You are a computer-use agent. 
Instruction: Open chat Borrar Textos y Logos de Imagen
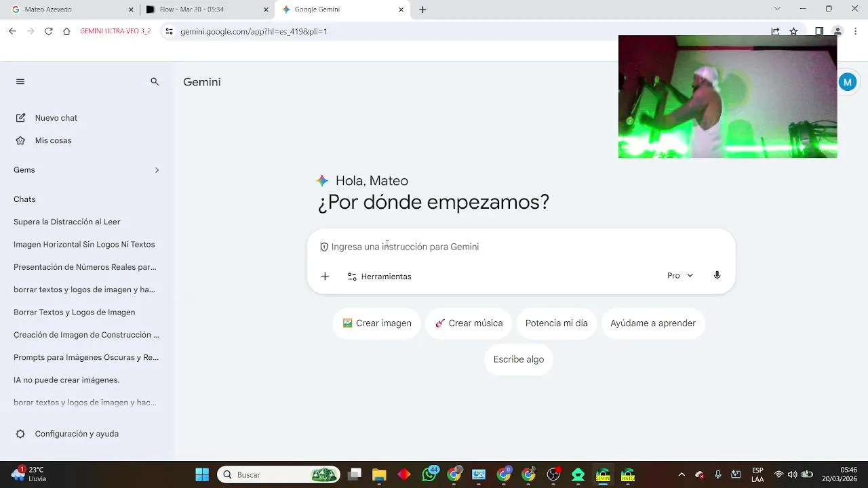coord(75,312)
